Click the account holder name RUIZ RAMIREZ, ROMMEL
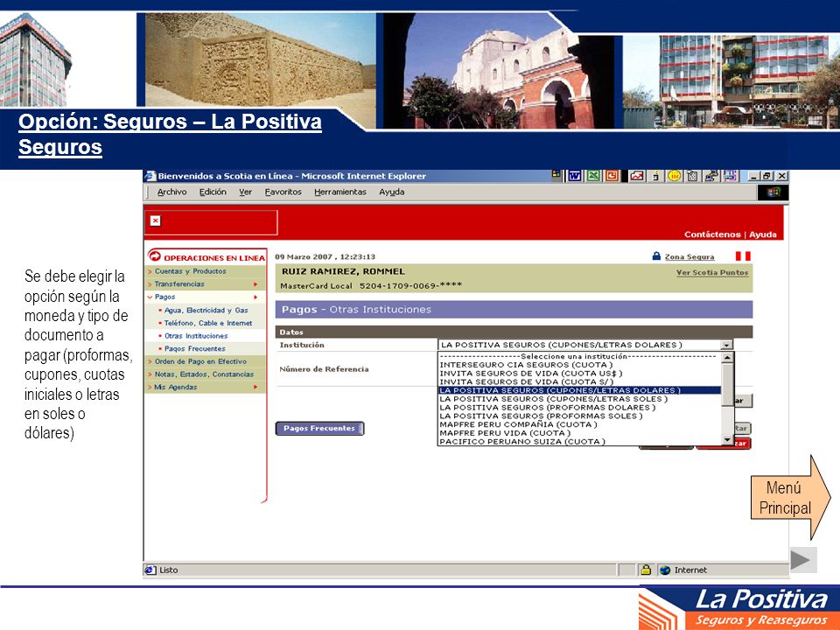This screenshot has height=630, width=840. pos(343,271)
